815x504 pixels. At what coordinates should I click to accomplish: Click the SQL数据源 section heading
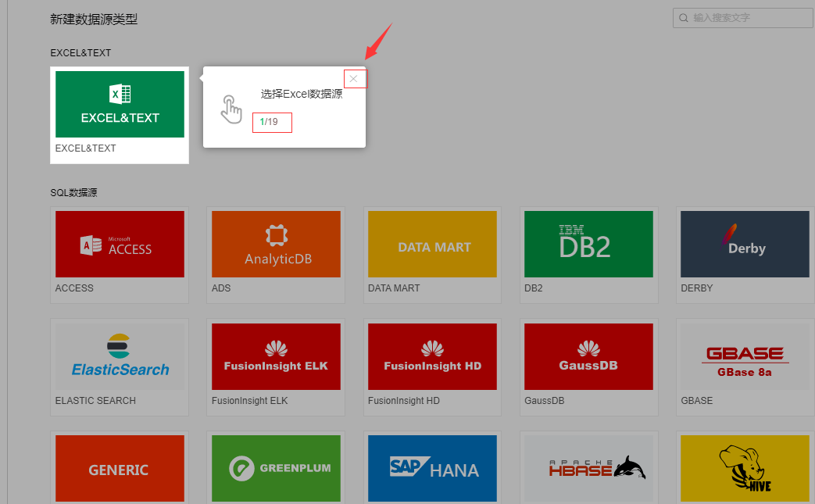click(x=73, y=193)
